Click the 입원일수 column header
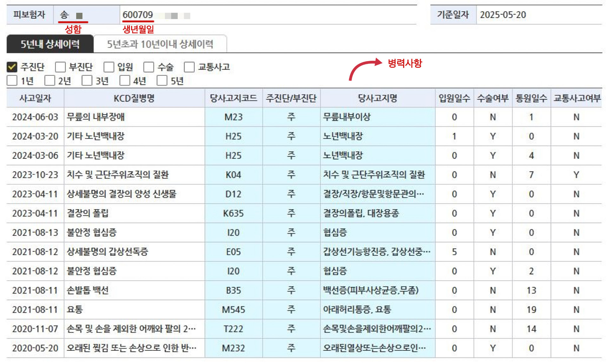609x364 pixels. 454,98
